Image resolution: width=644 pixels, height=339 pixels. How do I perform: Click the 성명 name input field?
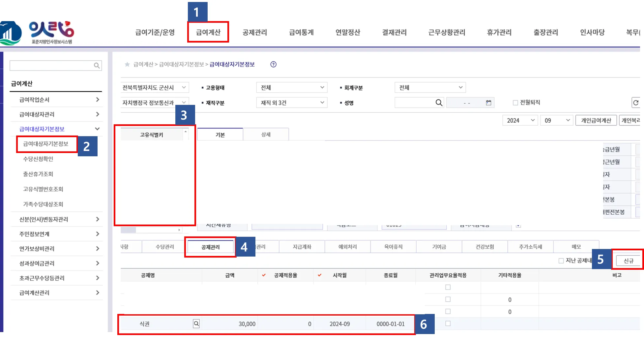(x=419, y=103)
